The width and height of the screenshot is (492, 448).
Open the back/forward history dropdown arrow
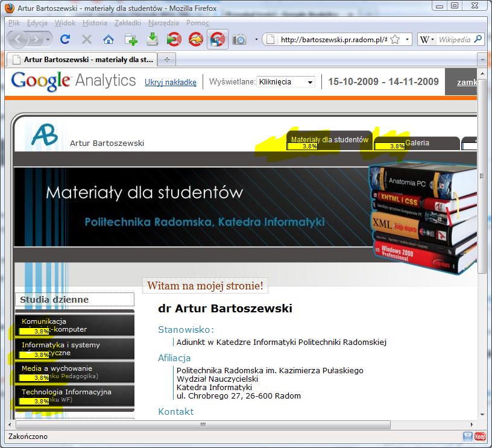click(48, 40)
